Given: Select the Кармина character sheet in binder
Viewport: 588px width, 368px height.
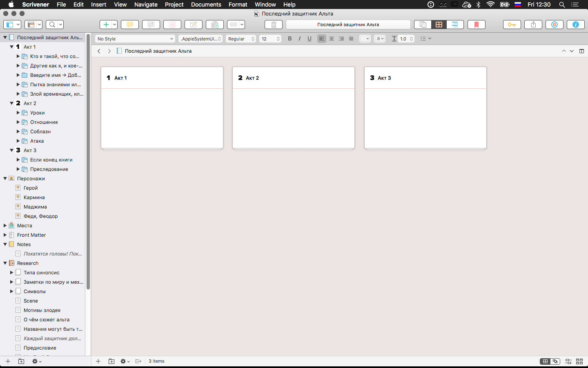Looking at the screenshot, I should (x=34, y=197).
